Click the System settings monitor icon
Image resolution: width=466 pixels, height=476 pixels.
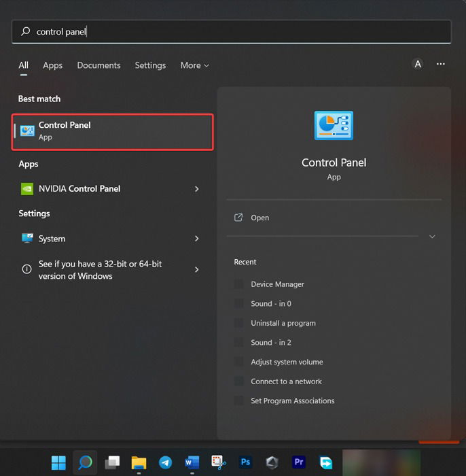(x=27, y=238)
